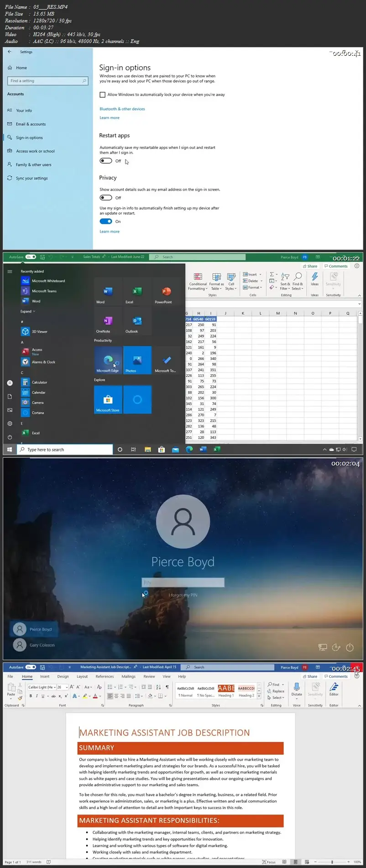Image resolution: width=366 pixels, height=868 pixels.
Task: Click the Start menu Power icon
Action: click(10, 437)
